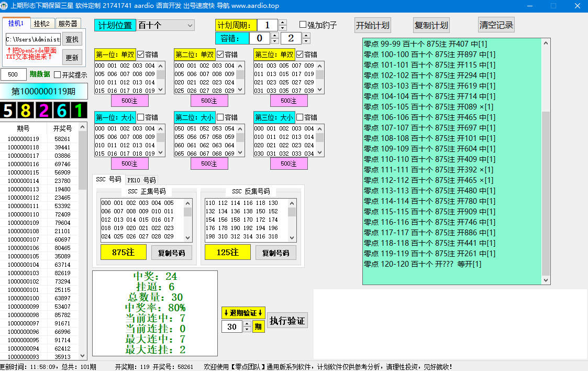This screenshot has width=588, height=371.
Task: Click SSC 反集号码 list scroll-down arrow
Action: click(292, 238)
